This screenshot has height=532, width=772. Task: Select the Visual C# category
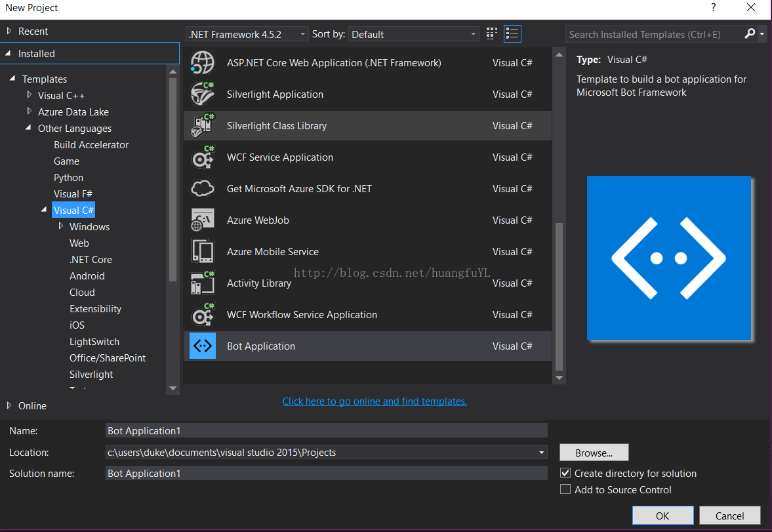click(x=73, y=211)
